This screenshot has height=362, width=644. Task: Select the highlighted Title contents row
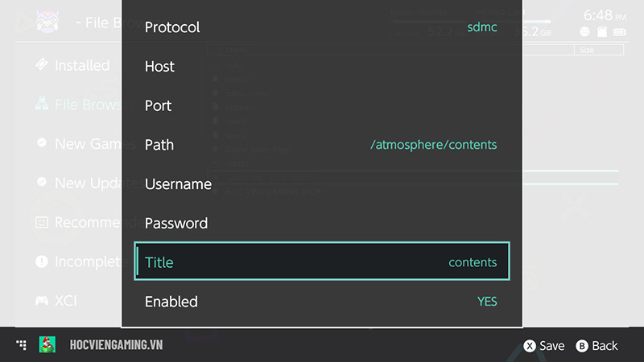click(x=321, y=261)
